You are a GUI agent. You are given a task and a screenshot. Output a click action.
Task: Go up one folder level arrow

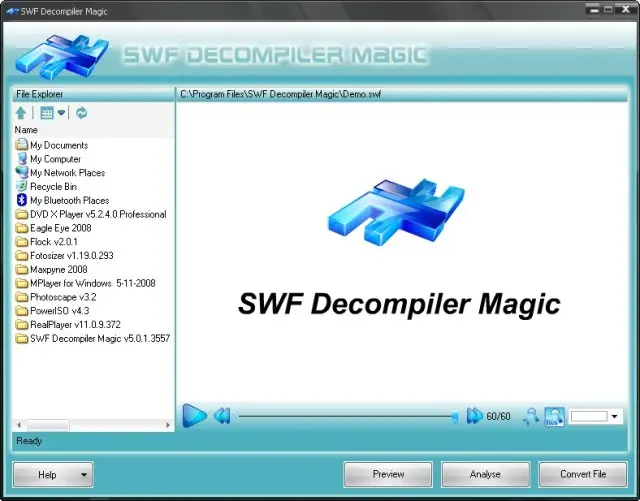coord(21,113)
